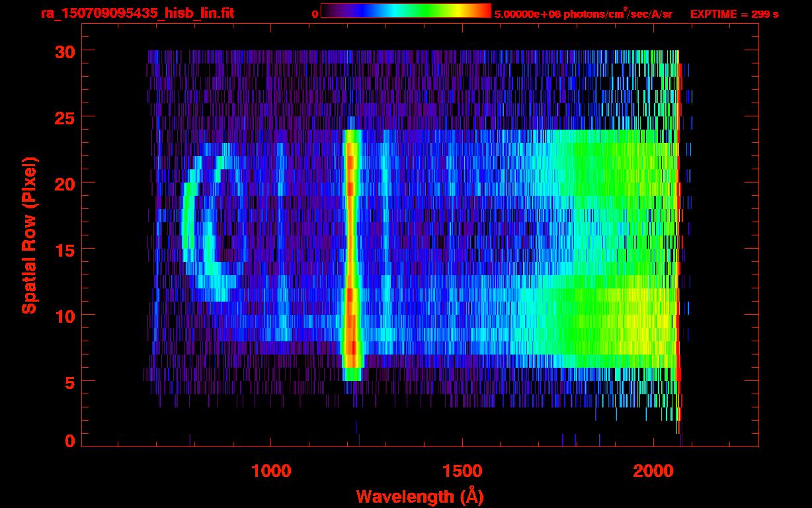Click the Spatial Row (Pixel) axis title
The image size is (812, 508).
click(28, 236)
